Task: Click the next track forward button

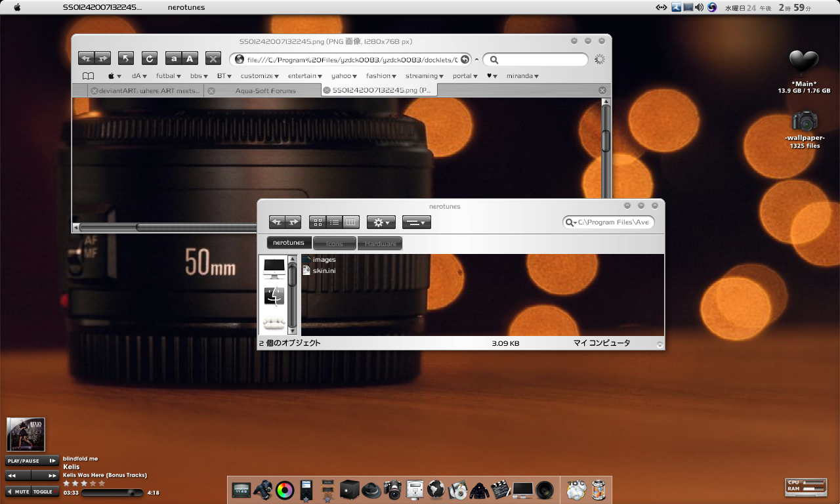Action: click(46, 475)
